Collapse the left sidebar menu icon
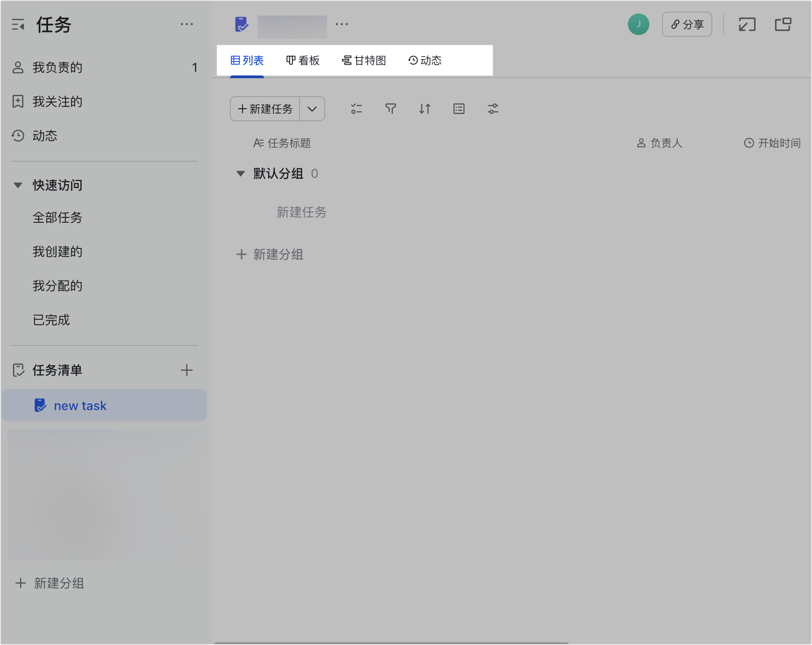Image resolution: width=812 pixels, height=645 pixels. coord(18,25)
